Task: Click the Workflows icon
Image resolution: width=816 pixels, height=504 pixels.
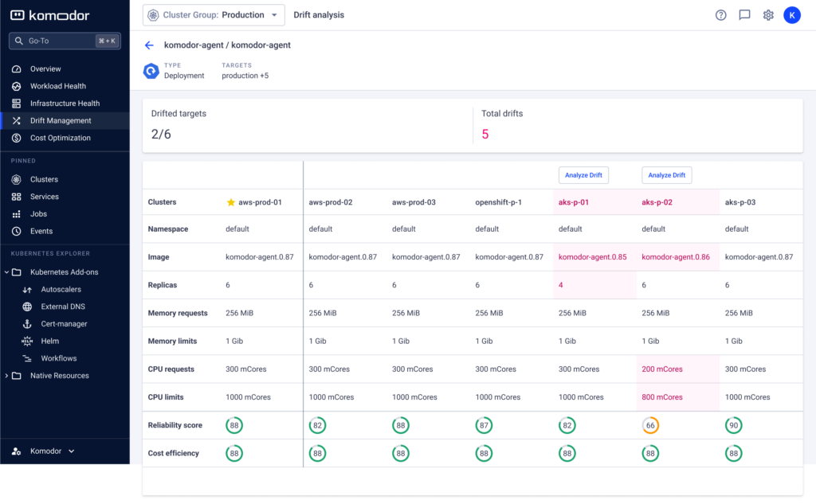Action: pos(27,357)
